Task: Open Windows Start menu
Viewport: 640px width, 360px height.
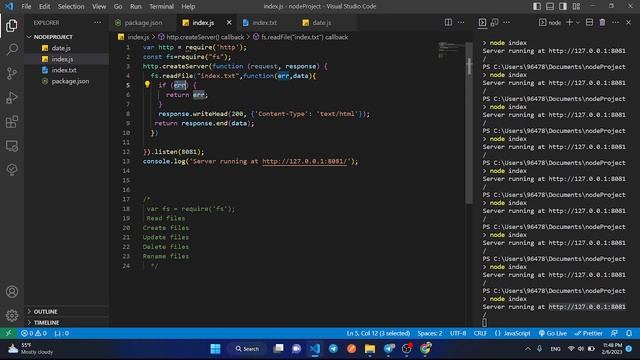Action: (x=216, y=349)
